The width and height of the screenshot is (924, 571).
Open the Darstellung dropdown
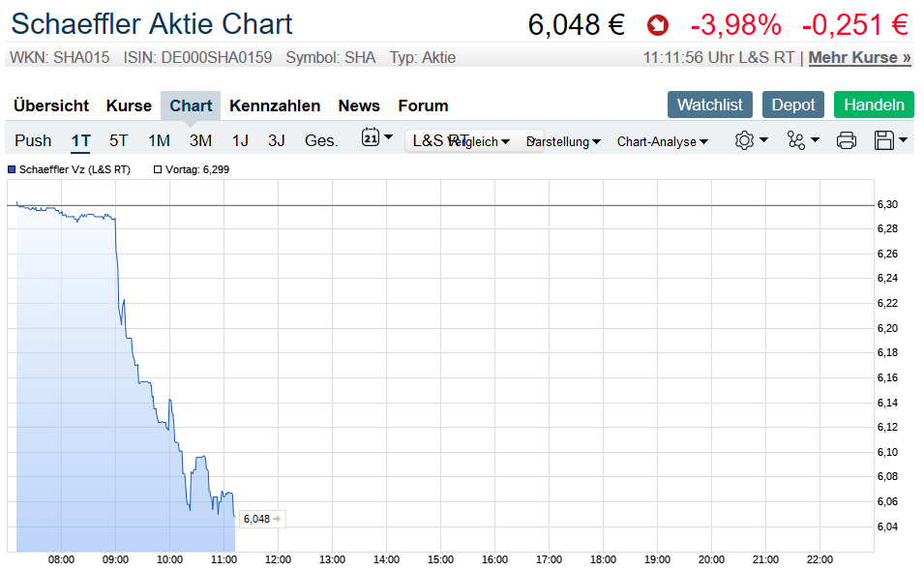click(563, 142)
